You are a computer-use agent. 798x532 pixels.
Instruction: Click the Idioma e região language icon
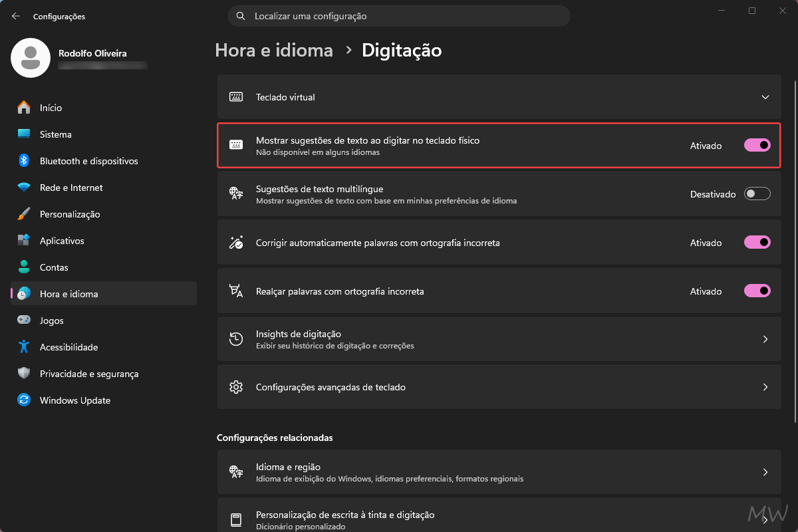[x=236, y=472]
